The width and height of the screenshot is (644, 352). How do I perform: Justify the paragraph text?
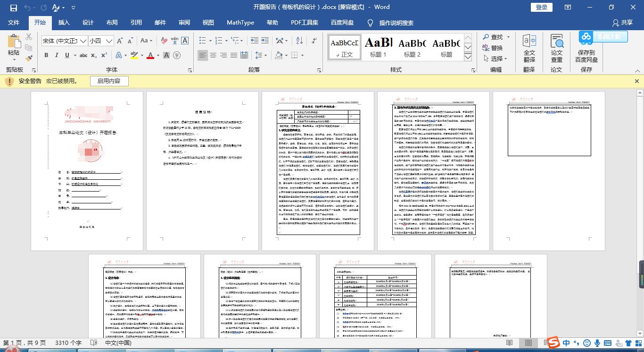coord(234,55)
